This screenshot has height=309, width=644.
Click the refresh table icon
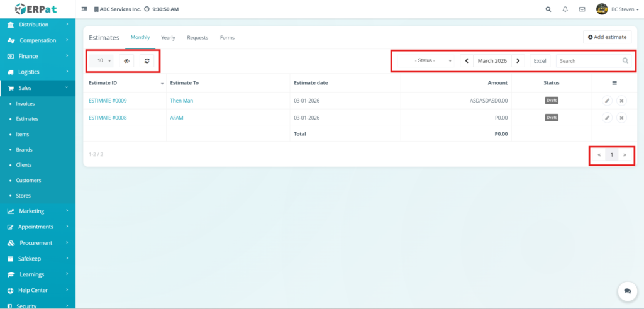(x=147, y=61)
